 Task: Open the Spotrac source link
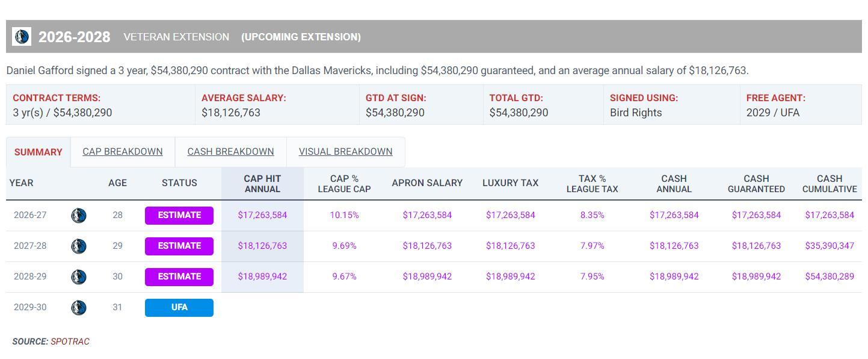[x=70, y=342]
